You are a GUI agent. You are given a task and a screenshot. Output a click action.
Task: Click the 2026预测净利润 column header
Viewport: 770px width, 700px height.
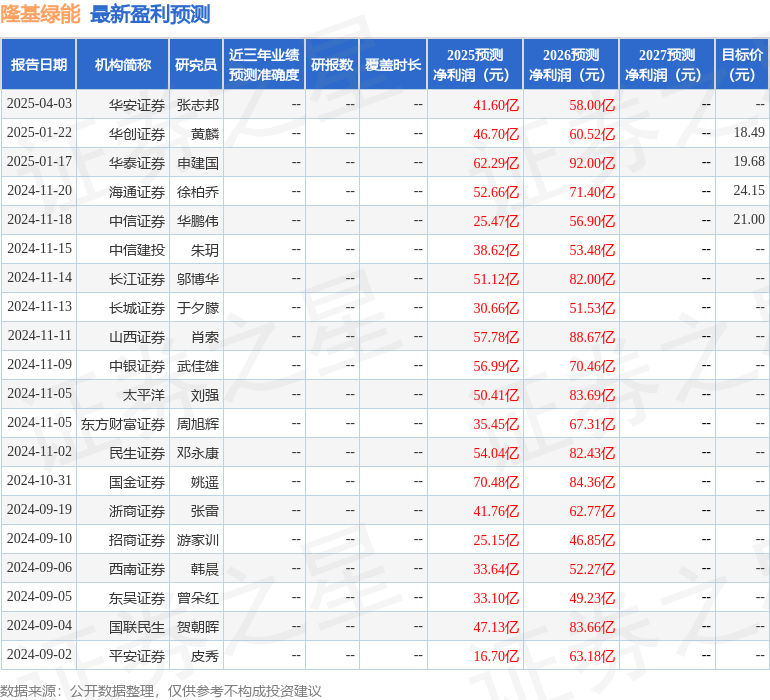click(x=571, y=64)
